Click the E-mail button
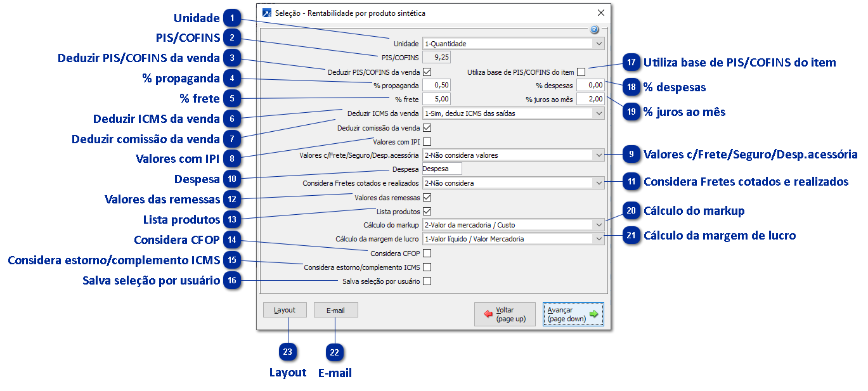 335,310
